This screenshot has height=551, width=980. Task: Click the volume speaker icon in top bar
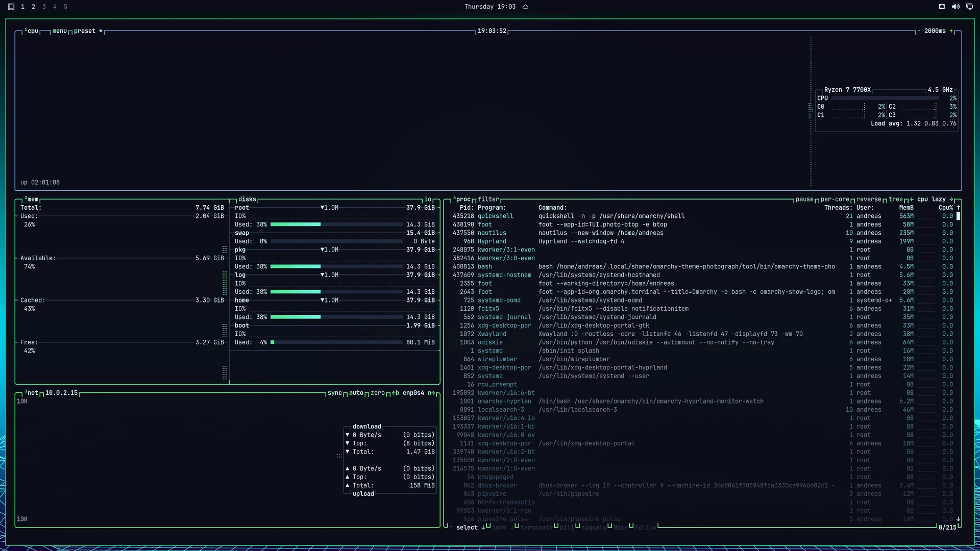pyautogui.click(x=955, y=7)
